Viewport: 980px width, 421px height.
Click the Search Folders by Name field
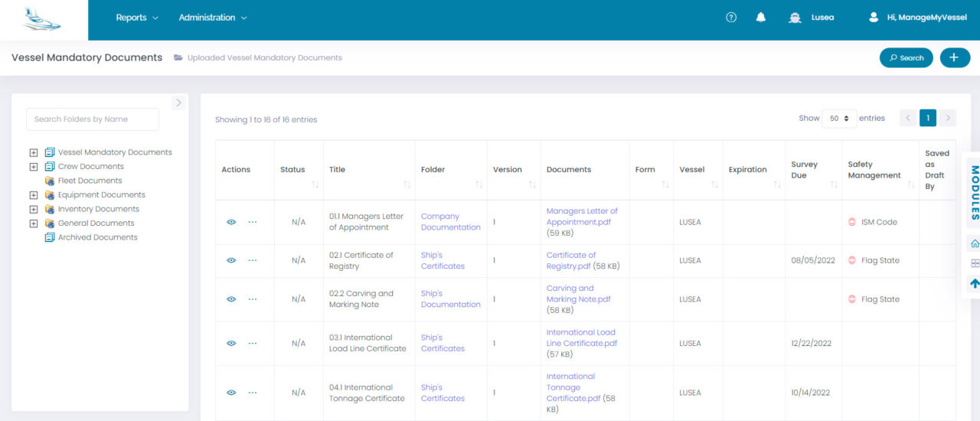tap(93, 119)
